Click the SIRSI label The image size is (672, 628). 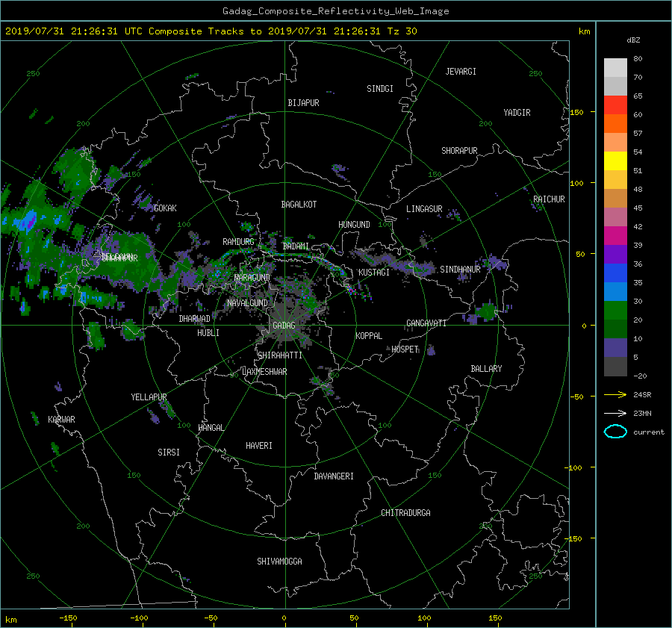[169, 453]
